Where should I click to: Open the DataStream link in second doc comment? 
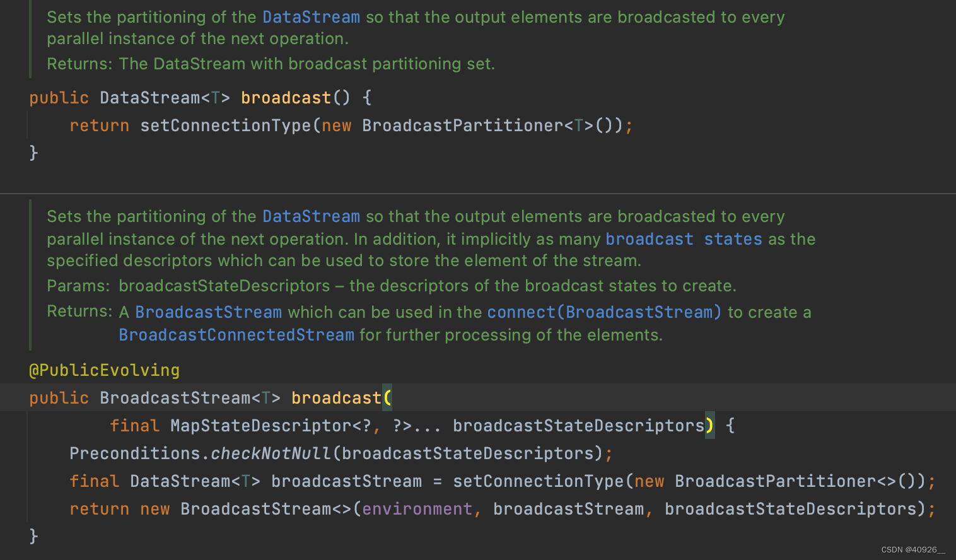(x=311, y=216)
